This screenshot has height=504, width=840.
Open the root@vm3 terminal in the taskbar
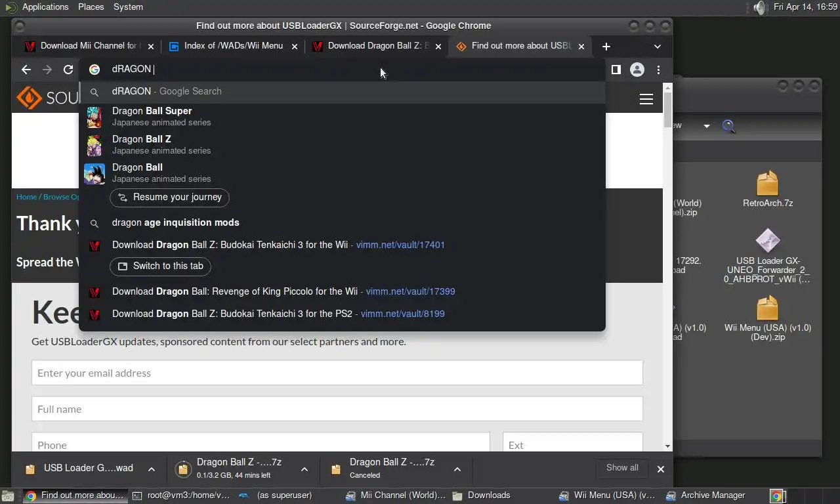pyautogui.click(x=181, y=496)
